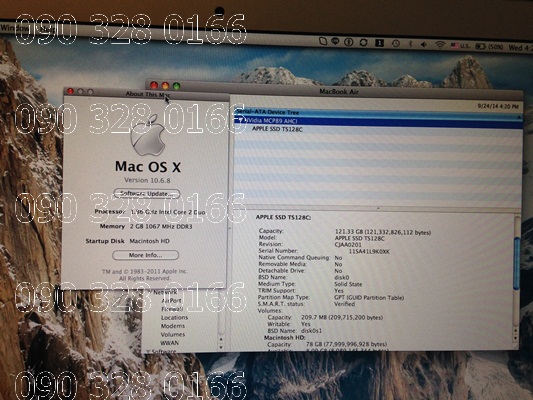This screenshot has width=533, height=400.
Task: Click the battery status icon
Action: (480, 46)
